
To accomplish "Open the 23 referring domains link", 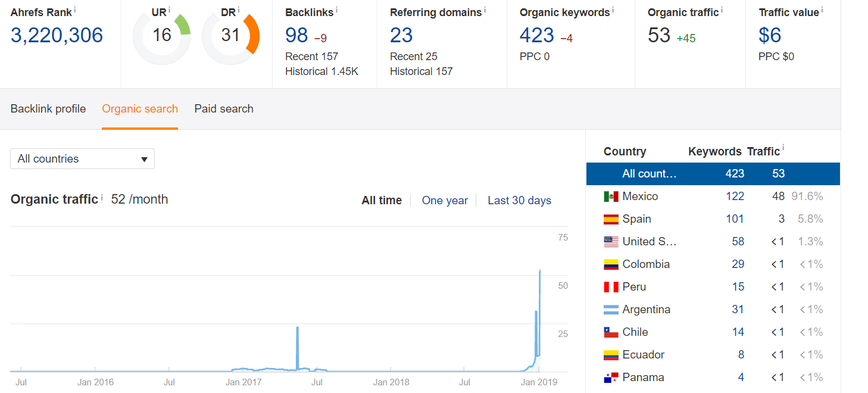I will pyautogui.click(x=401, y=36).
